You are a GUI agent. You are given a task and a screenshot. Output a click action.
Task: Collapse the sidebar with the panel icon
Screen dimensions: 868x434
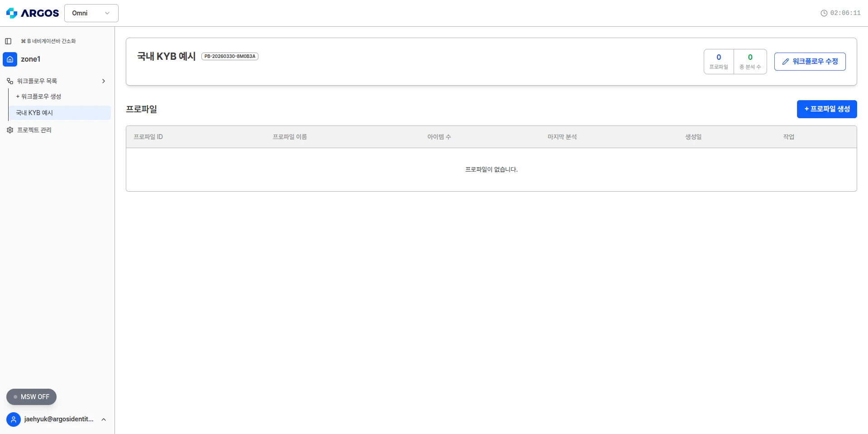(x=8, y=41)
